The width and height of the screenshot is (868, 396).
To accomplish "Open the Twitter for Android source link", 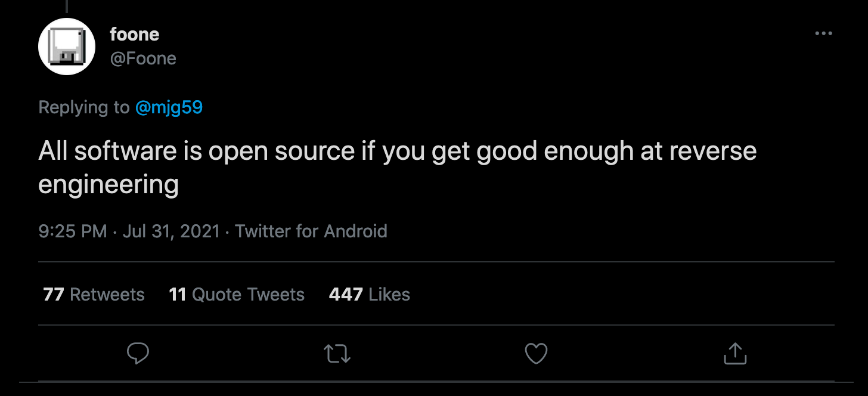I will click(x=311, y=231).
